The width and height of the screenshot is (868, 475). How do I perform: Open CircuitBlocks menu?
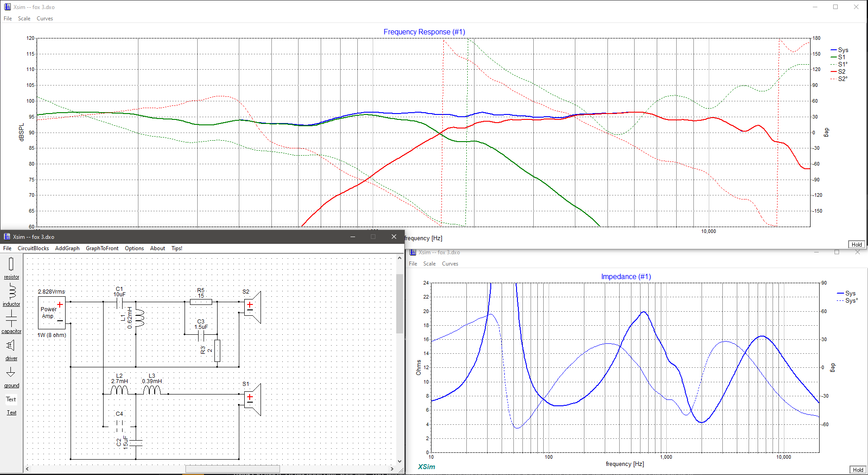coord(33,248)
